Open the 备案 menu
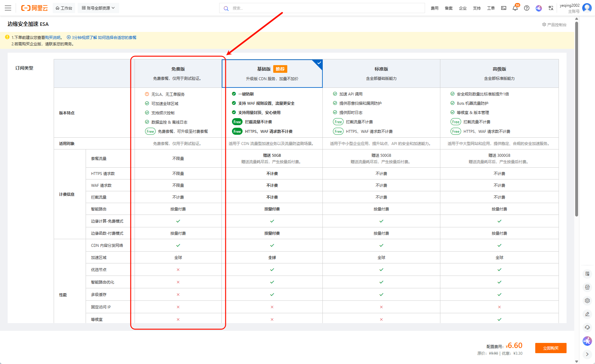This screenshot has width=595, height=364. point(449,8)
